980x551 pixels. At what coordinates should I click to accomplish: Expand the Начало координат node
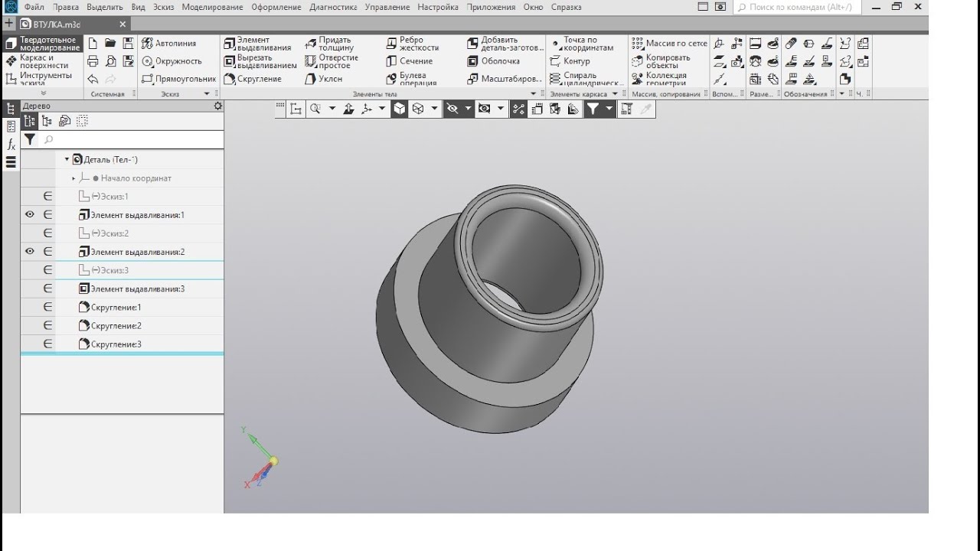[73, 178]
